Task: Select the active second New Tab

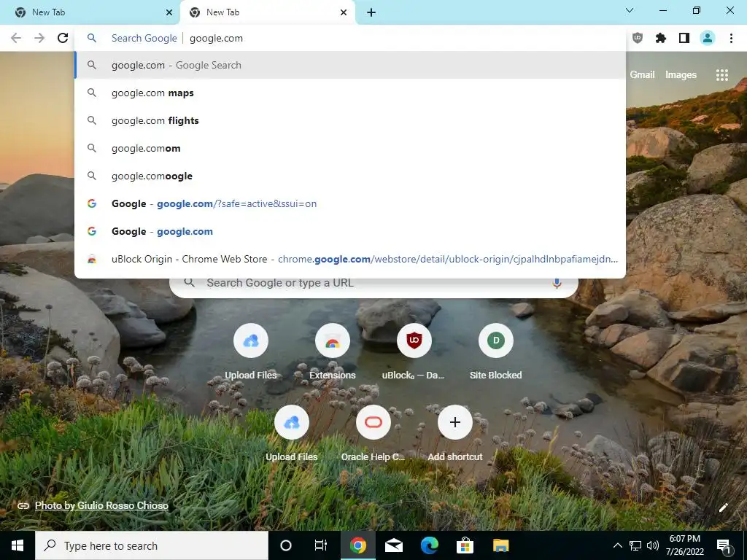Action: coord(267,12)
